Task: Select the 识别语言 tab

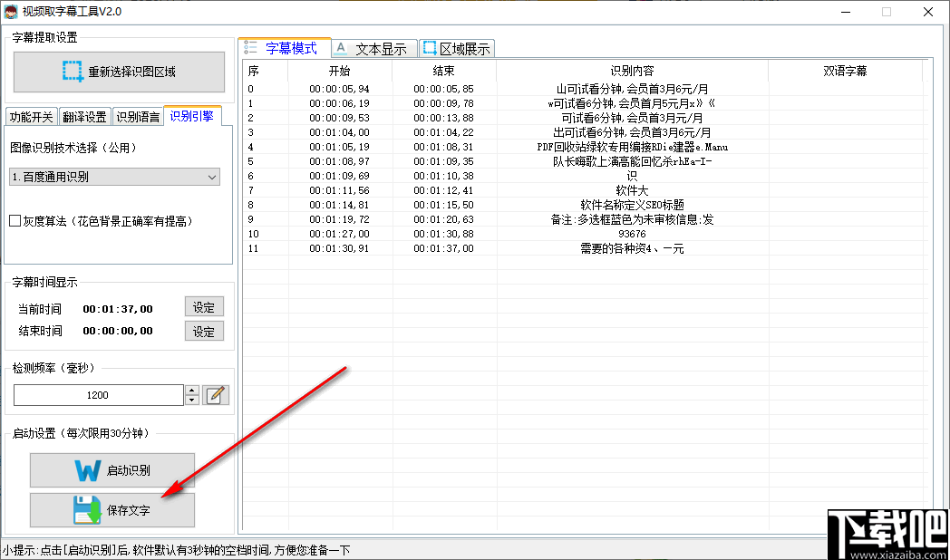Action: pyautogui.click(x=139, y=116)
